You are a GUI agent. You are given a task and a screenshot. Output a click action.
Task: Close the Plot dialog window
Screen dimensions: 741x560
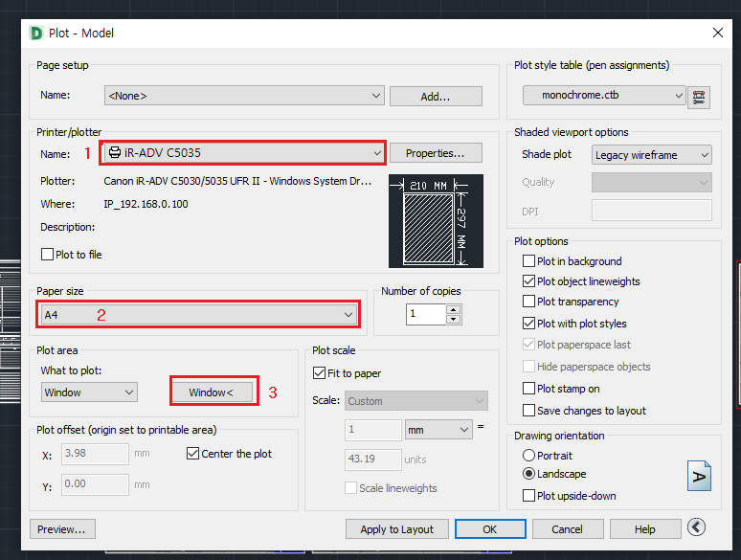pyautogui.click(x=717, y=33)
